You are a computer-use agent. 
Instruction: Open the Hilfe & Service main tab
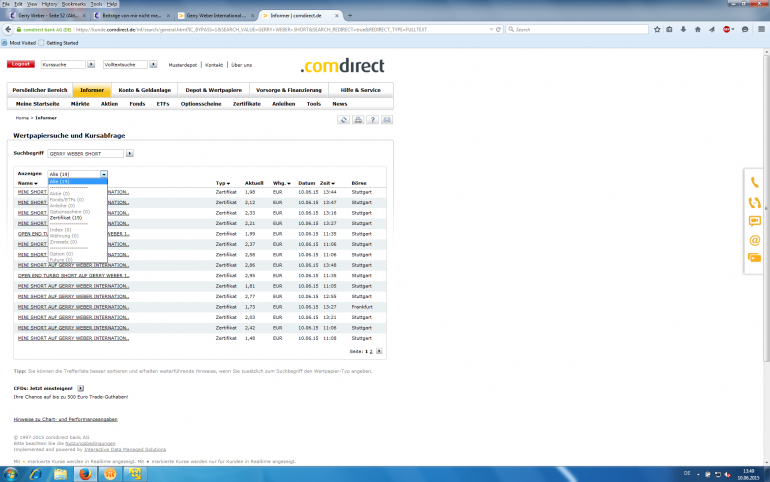(x=360, y=90)
